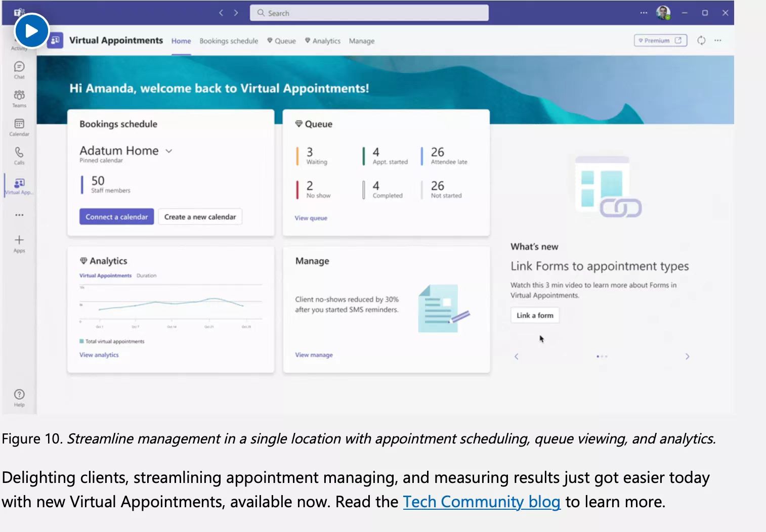Click the 4 Appt. started stat

point(386,156)
